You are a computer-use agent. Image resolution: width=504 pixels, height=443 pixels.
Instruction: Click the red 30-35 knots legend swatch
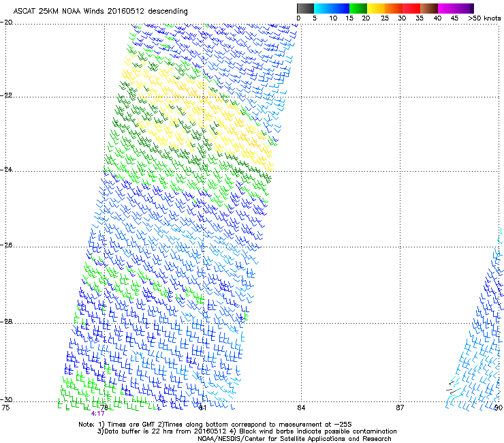click(x=411, y=8)
